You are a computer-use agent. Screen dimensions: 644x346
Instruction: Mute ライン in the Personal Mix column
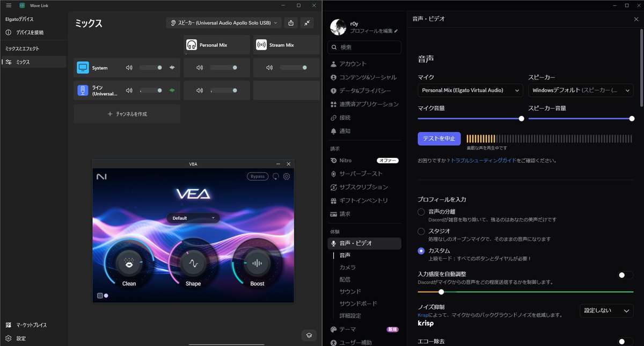(x=200, y=90)
